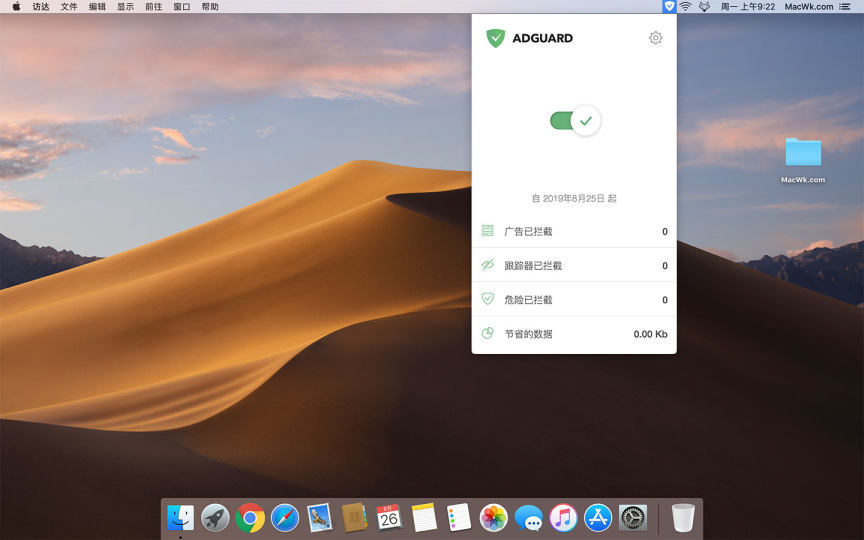Open System Preferences from the Dock
This screenshot has height=540, width=864.
click(633, 517)
